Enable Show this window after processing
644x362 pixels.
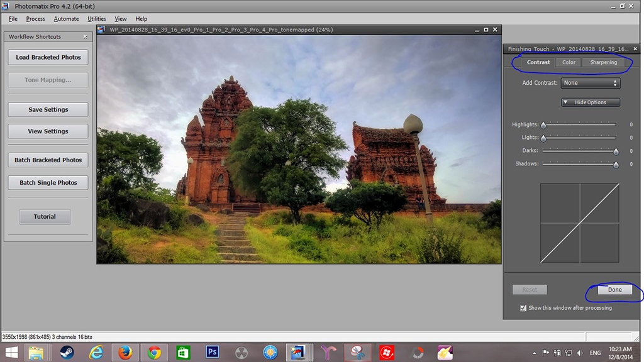523,307
